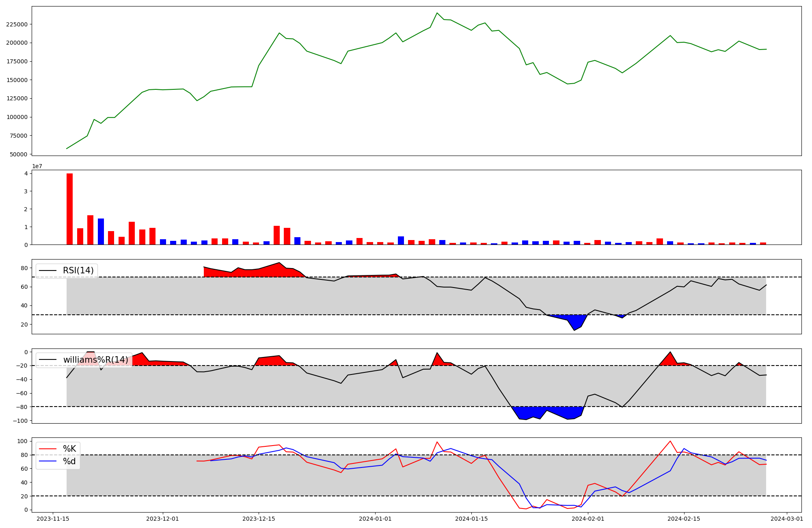Image resolution: width=812 pixels, height=528 pixels.
Task: Click the 2024-02-15 date tick label
Action: coord(684,519)
